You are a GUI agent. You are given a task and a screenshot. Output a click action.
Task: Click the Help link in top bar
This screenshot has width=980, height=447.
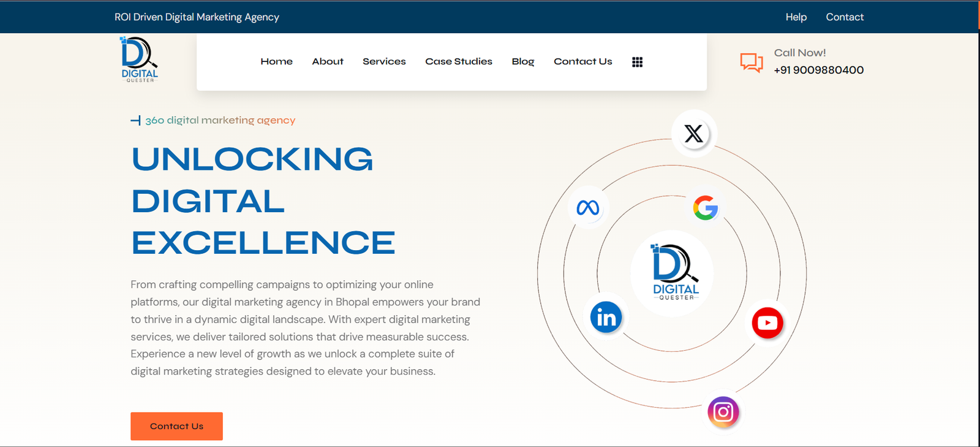(x=796, y=17)
